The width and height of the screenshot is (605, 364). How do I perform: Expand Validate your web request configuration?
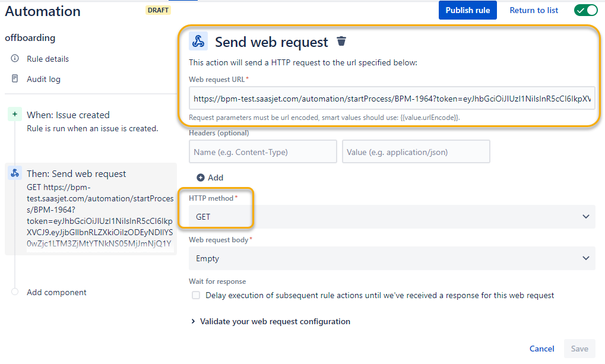click(271, 321)
